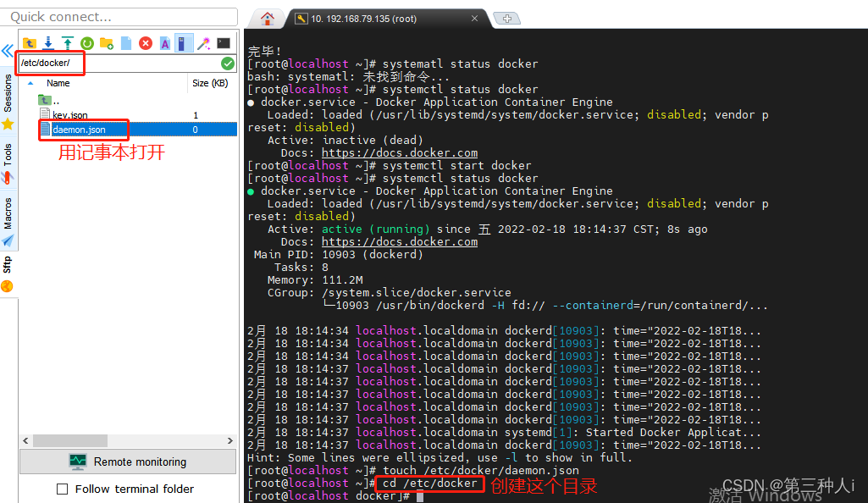
Task: Go to parent folder using the SFTP toolbar
Action: 30,43
